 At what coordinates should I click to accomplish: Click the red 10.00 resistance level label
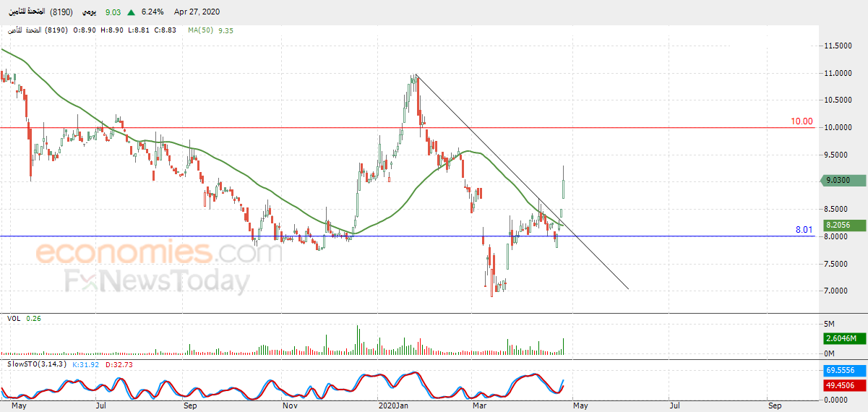(x=802, y=121)
